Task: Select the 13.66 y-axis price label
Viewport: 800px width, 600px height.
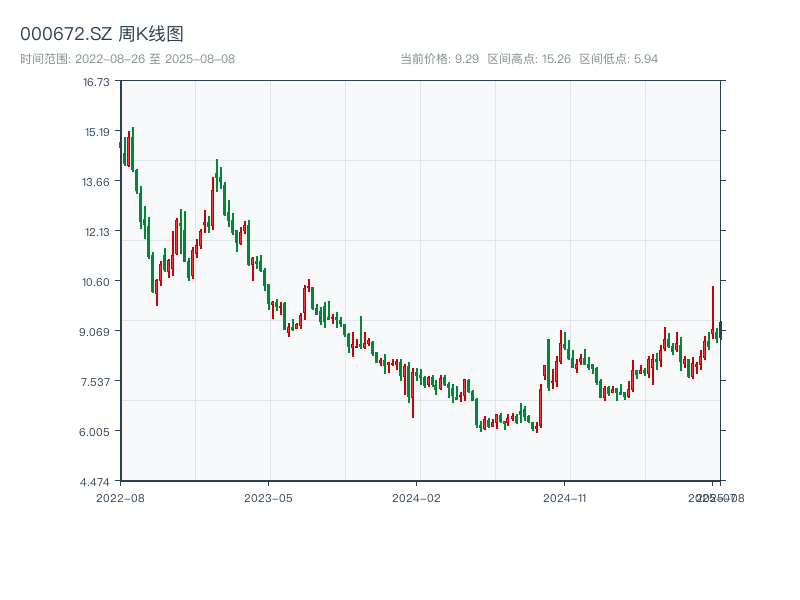Action: coord(96,182)
